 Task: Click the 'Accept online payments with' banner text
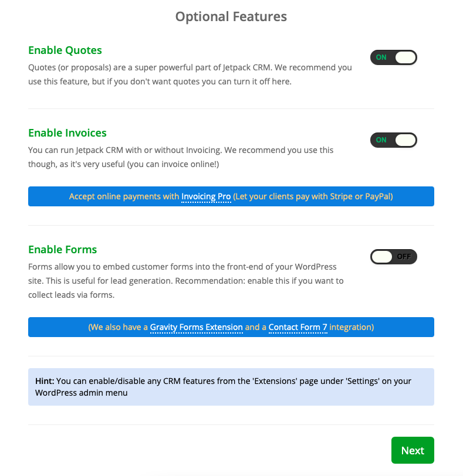[124, 197]
